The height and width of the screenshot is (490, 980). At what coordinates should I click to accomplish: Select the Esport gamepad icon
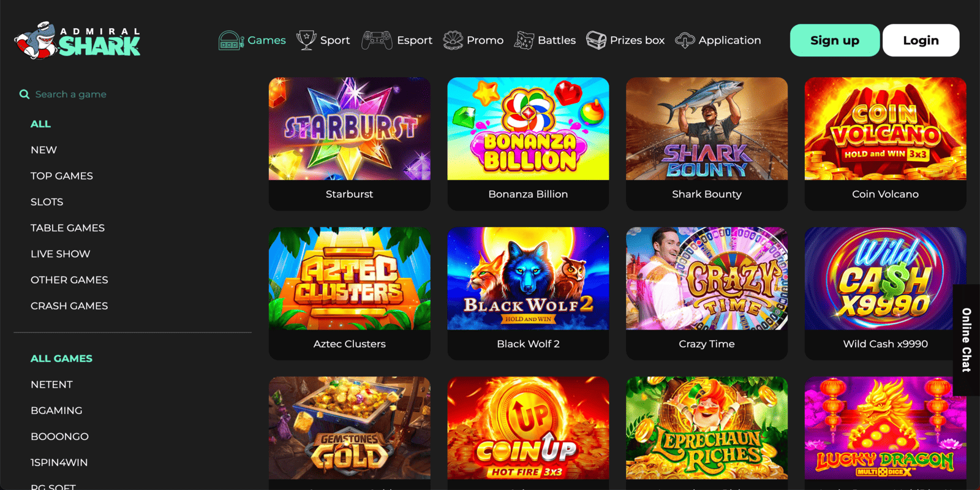pos(377,40)
